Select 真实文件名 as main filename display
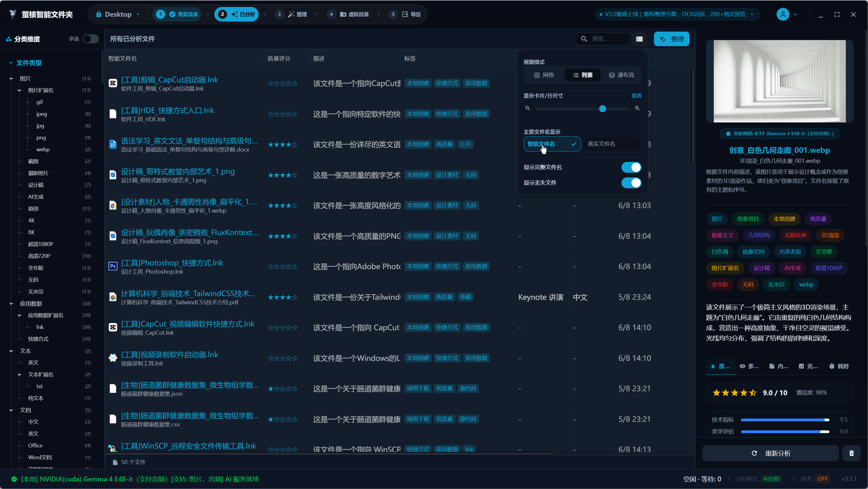This screenshot has height=489, width=868. click(x=612, y=144)
